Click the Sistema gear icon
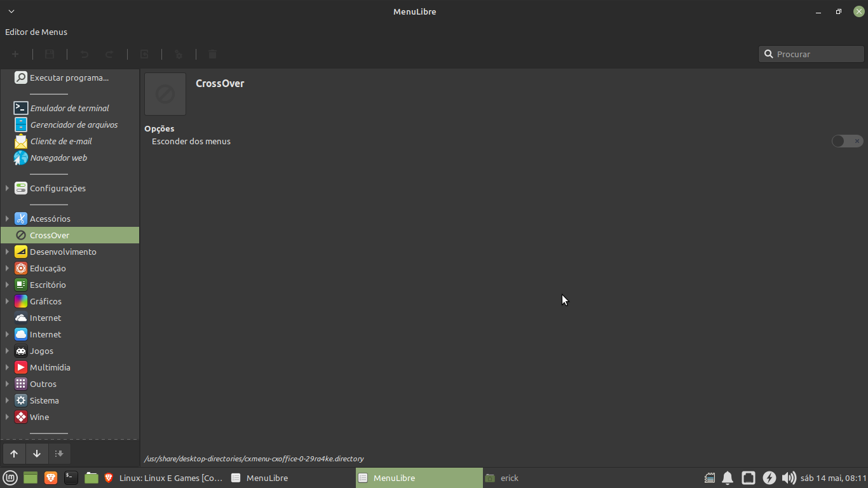This screenshot has width=868, height=488. (21, 400)
